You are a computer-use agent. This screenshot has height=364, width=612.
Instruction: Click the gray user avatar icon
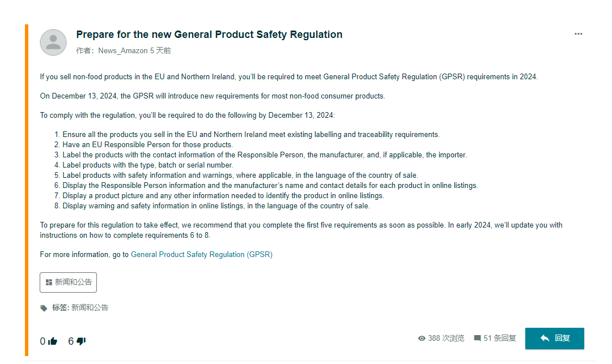tap(53, 42)
